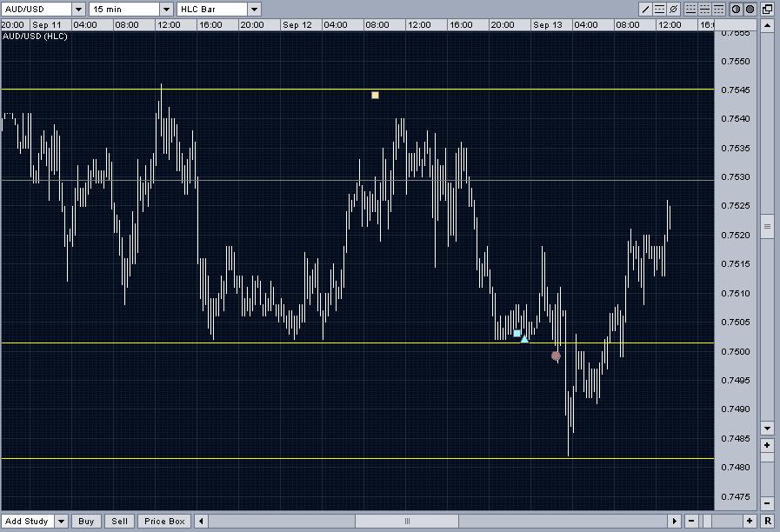Click the 0.7545 price label
Screen dimensions: 780x532
[736, 90]
